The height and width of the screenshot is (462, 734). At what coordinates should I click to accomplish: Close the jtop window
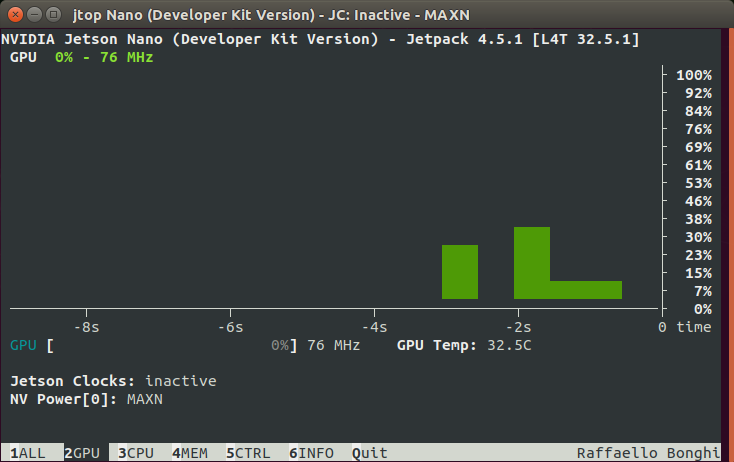[15, 15]
